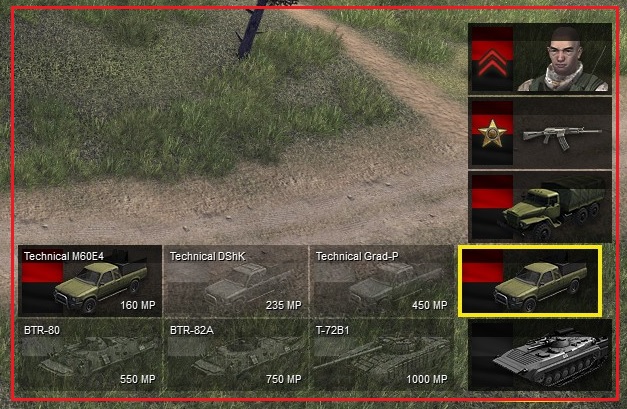Select the BTR-80 armored carrier card
The width and height of the screenshot is (627, 409).
(x=90, y=355)
